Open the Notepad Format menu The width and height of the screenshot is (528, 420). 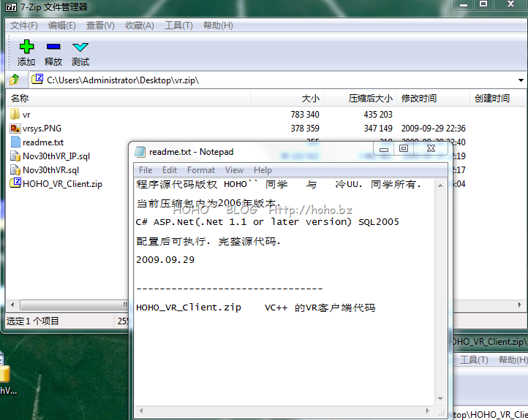point(201,170)
